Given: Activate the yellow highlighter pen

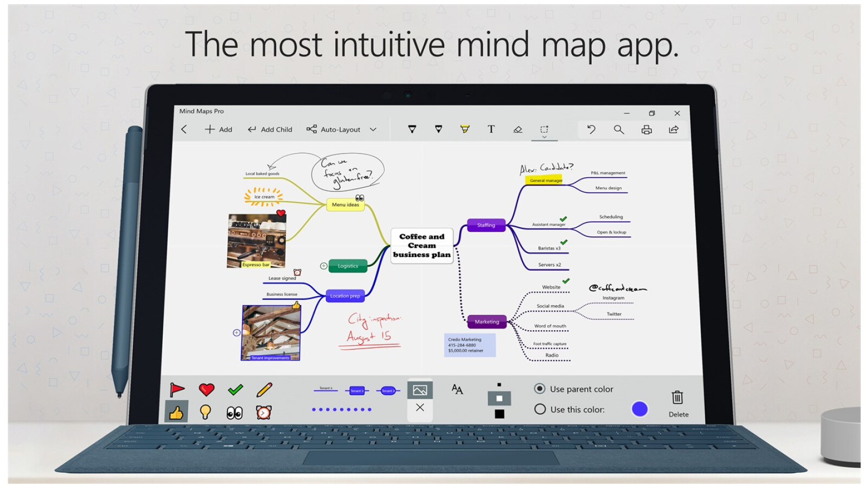Looking at the screenshot, I should pos(465,130).
